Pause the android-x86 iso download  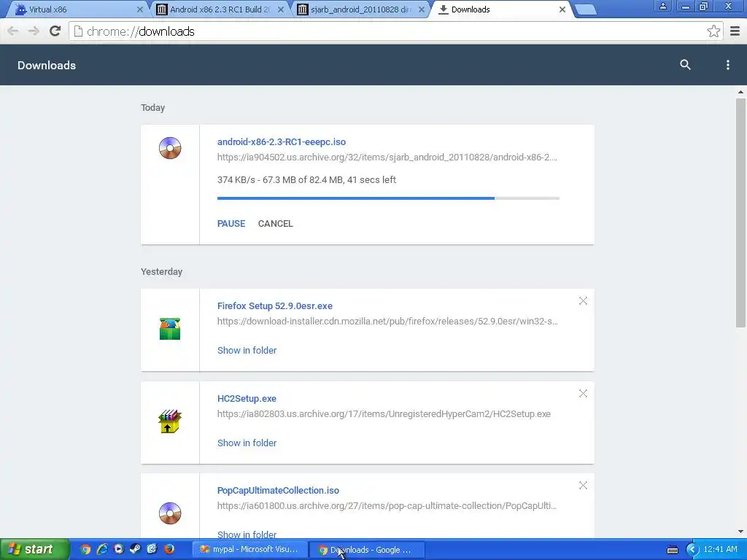231,224
